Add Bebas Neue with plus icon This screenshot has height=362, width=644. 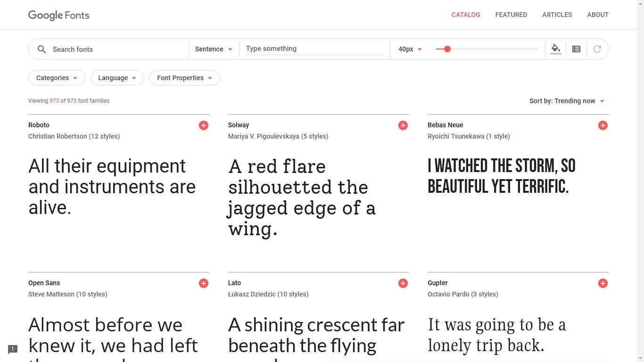tap(603, 125)
